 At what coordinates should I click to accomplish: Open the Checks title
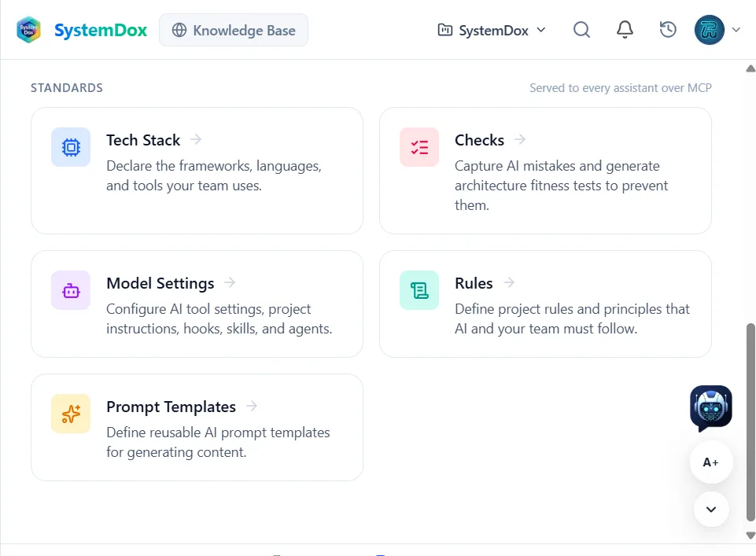[x=479, y=140]
